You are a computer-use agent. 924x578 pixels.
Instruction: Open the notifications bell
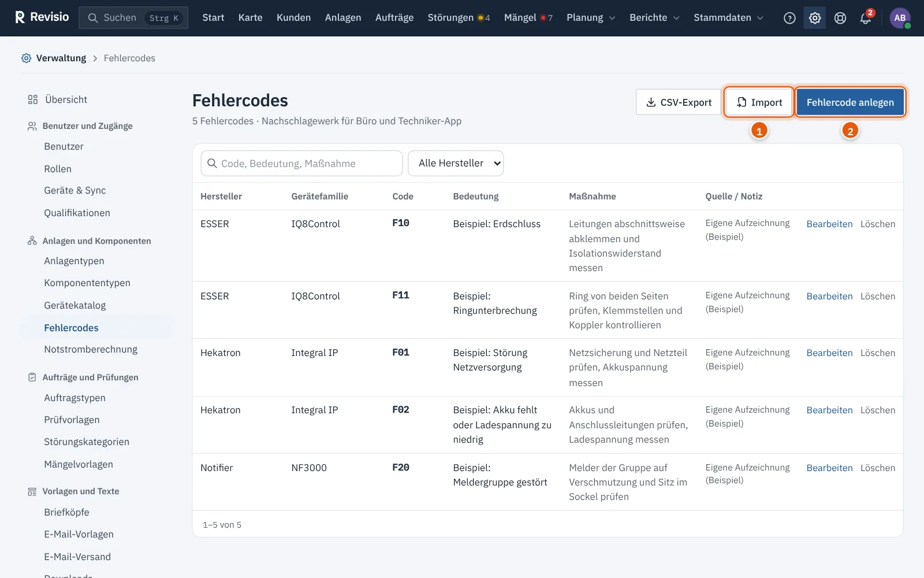[865, 18]
